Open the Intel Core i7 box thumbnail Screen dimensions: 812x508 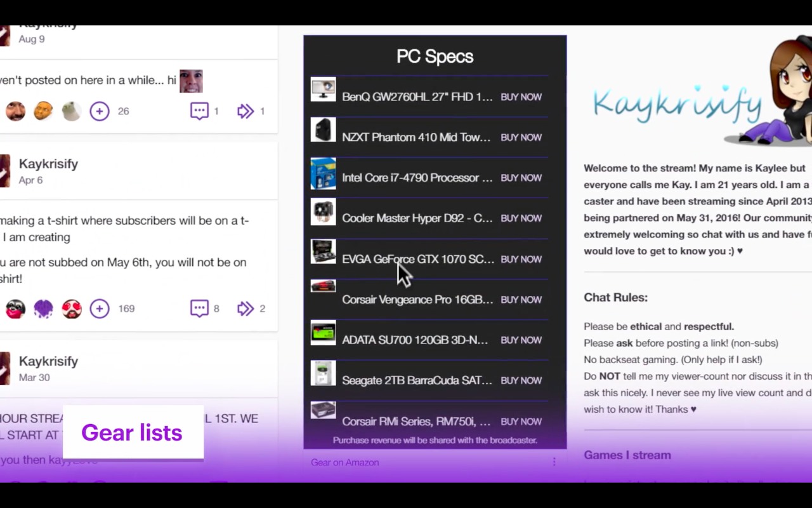[323, 173]
